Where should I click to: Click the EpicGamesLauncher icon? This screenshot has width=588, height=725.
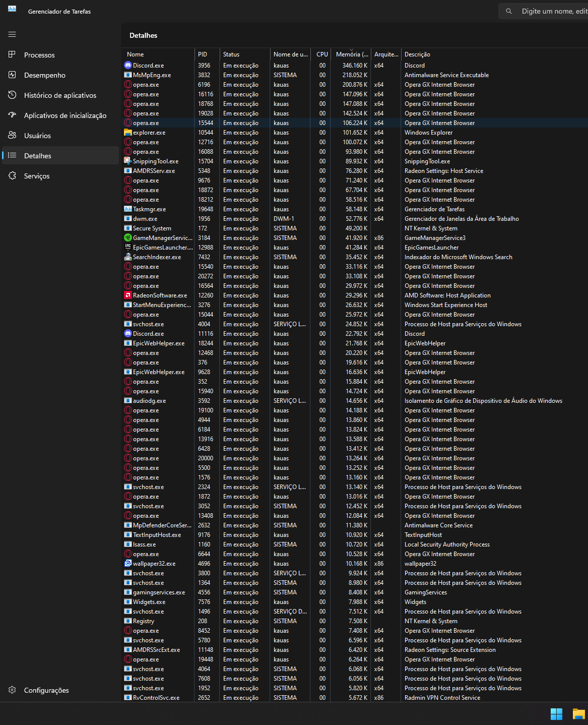[128, 247]
